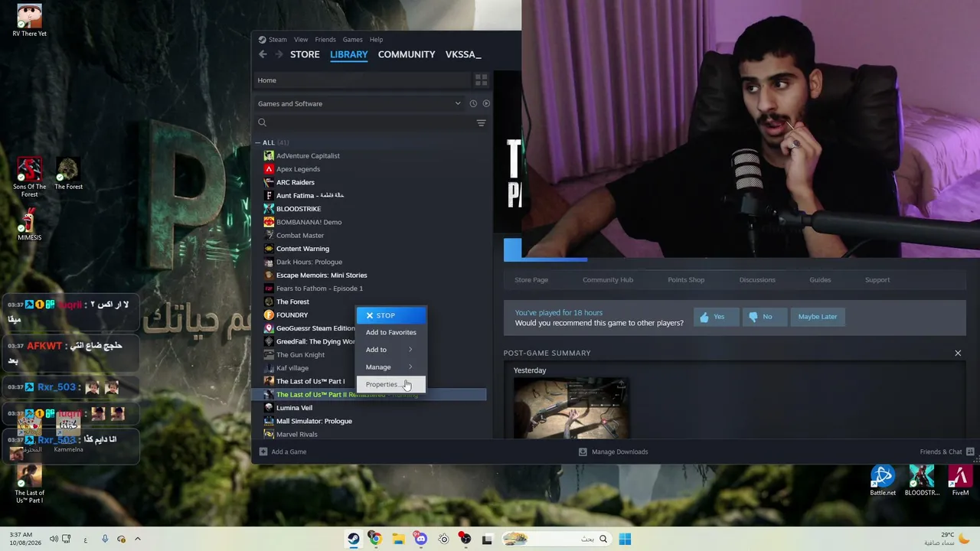Open the Store Page link
980x551 pixels.
[x=531, y=280]
